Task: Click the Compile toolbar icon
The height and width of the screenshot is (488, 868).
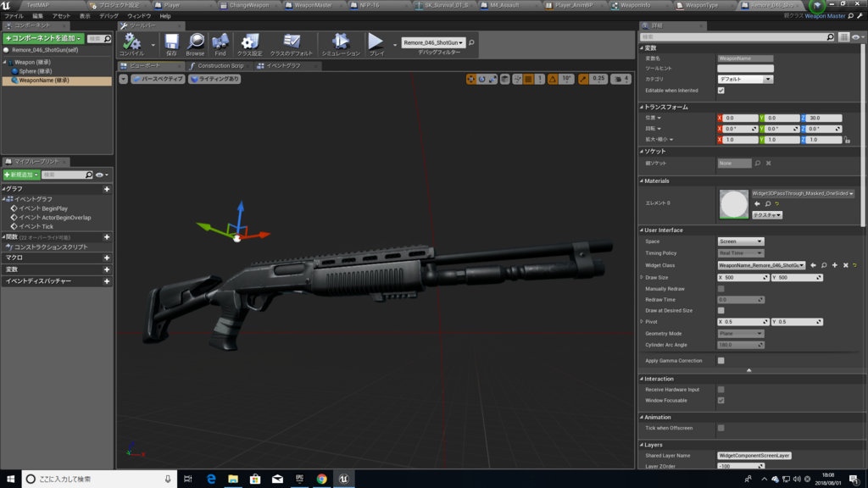Action: [131, 44]
